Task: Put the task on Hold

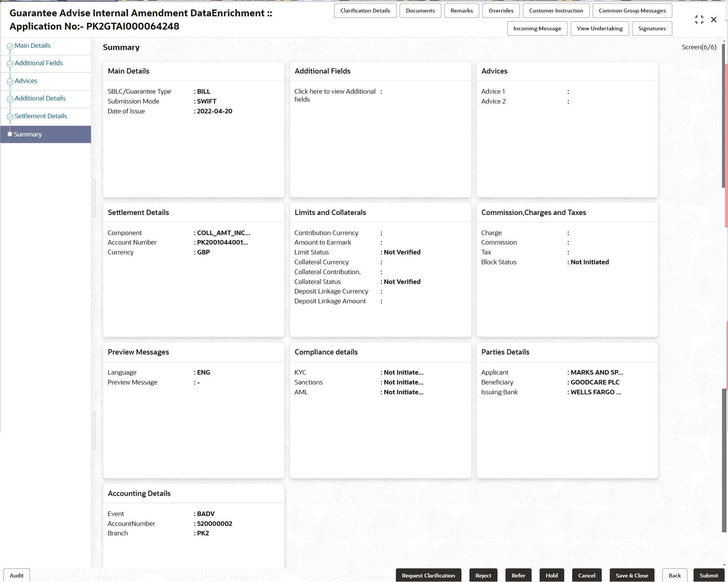Action: 552,575
